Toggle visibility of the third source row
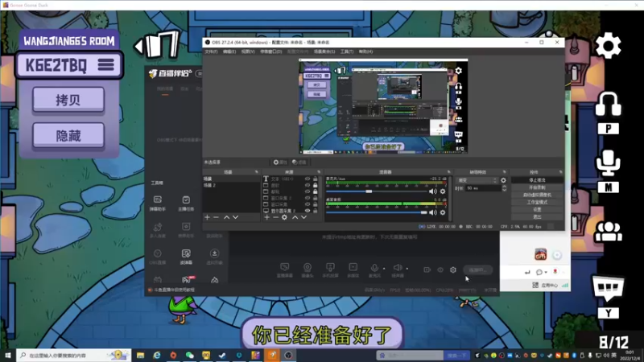This screenshot has width=644, height=362. pos(308,191)
